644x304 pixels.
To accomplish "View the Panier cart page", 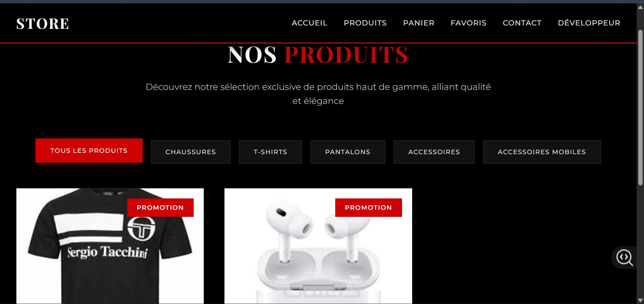I will tap(418, 23).
